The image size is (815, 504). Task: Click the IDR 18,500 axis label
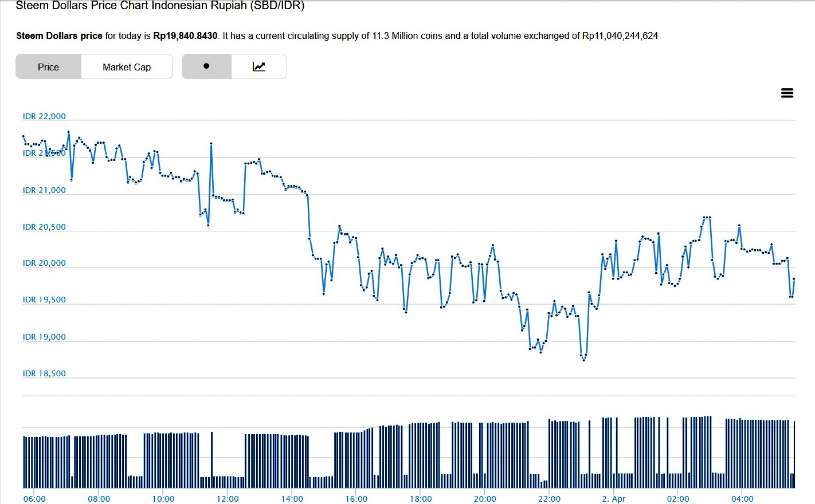[44, 373]
